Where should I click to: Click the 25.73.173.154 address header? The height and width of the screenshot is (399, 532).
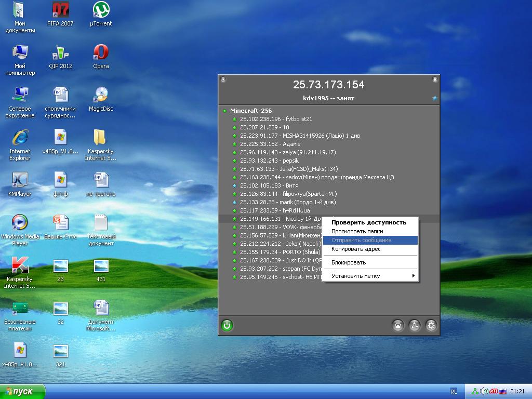coord(328,85)
